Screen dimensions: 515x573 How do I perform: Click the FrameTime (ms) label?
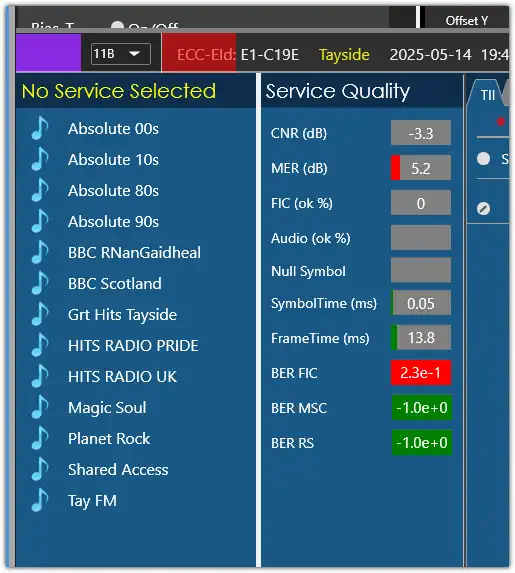(x=320, y=338)
